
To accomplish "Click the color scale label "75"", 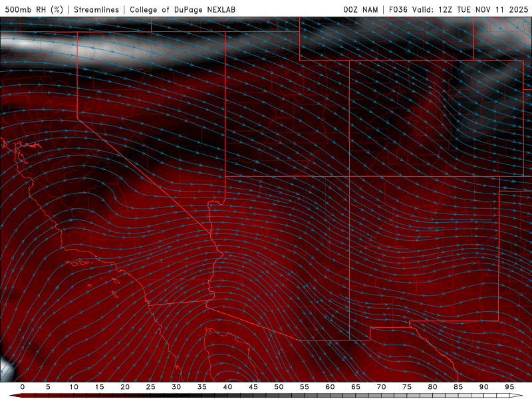I will (407, 387).
